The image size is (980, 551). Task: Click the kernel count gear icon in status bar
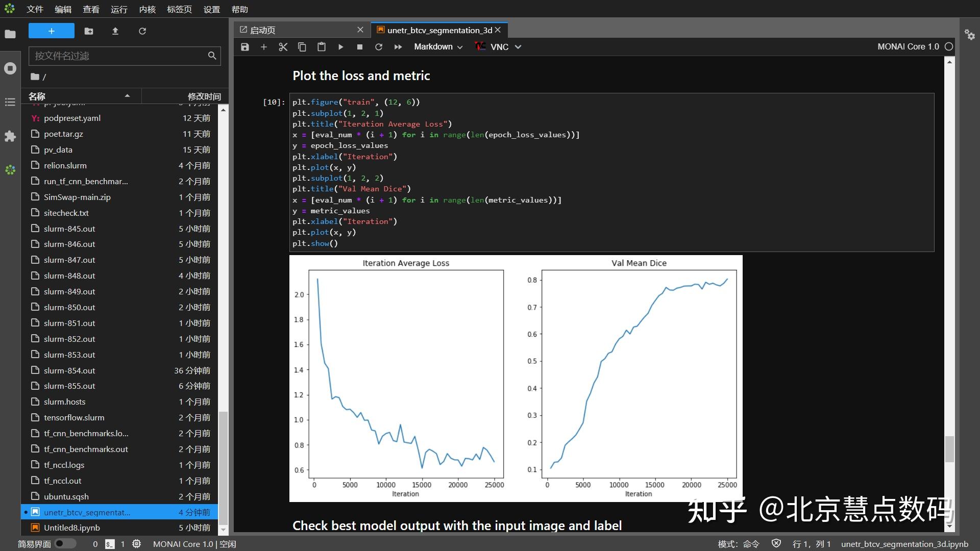pos(136,544)
